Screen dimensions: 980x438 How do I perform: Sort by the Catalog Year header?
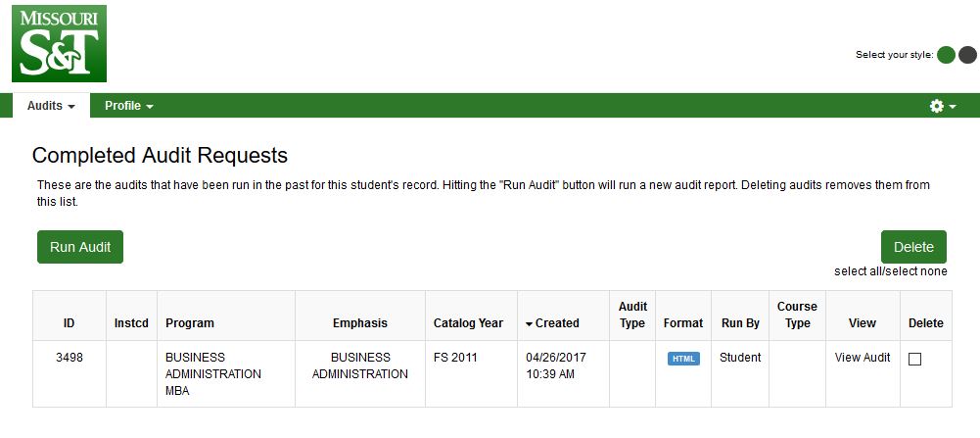[x=468, y=323]
